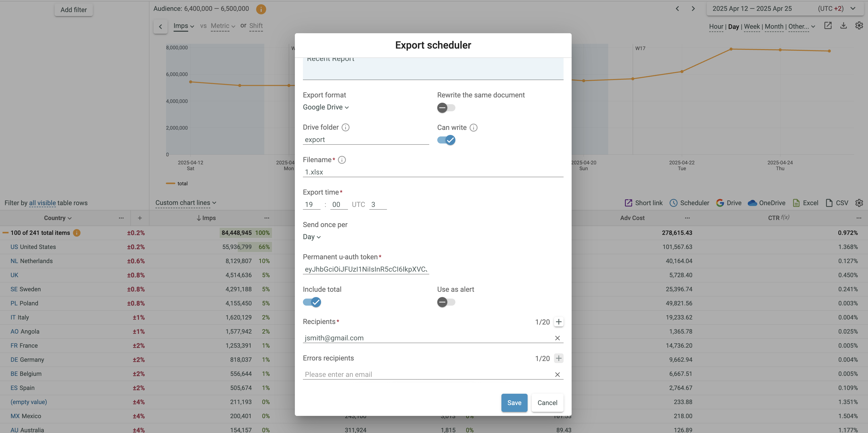Remove the jsmith@gmail.com recipient
The width and height of the screenshot is (868, 433).
tap(557, 338)
